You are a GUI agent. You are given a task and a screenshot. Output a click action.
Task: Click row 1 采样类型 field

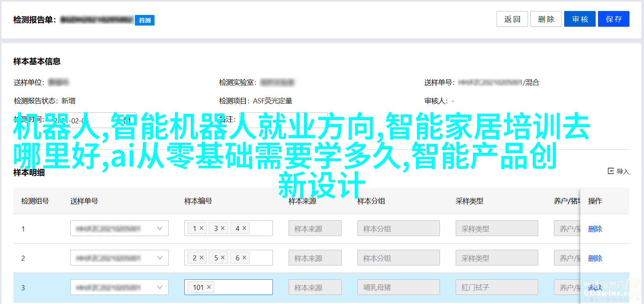[x=497, y=228]
